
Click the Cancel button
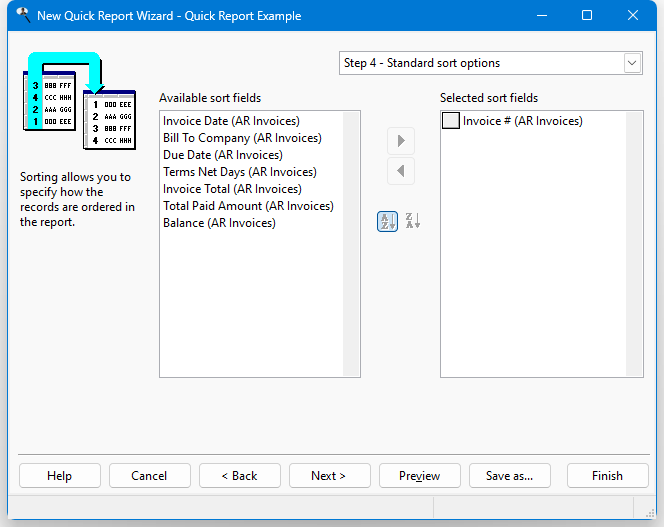(x=149, y=476)
